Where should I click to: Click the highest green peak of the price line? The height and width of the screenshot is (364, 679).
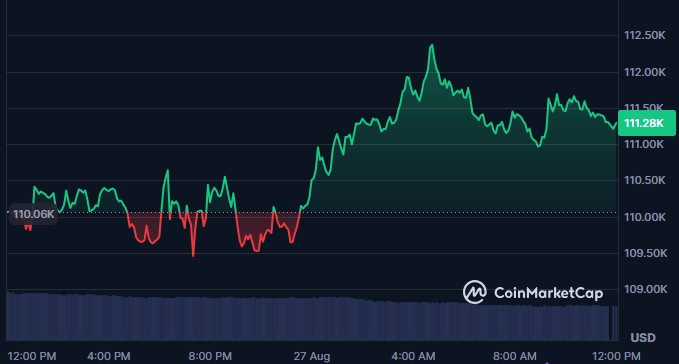coord(432,45)
